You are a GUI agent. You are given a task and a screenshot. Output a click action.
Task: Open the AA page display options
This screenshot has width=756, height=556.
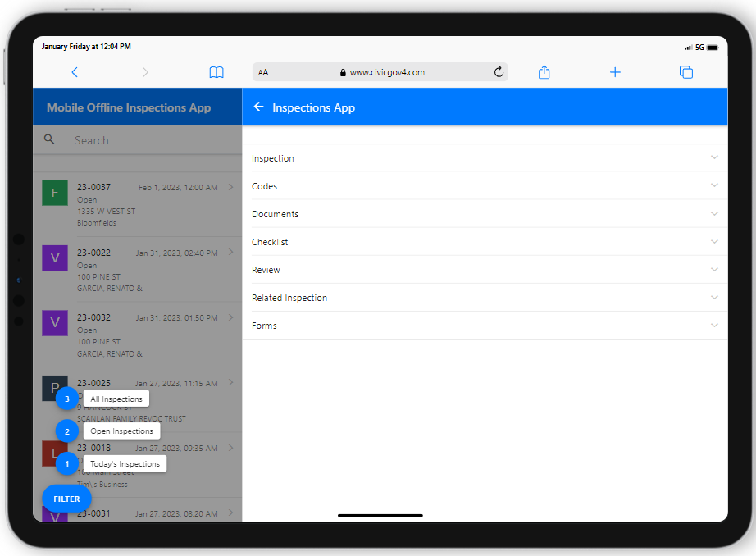click(x=262, y=72)
